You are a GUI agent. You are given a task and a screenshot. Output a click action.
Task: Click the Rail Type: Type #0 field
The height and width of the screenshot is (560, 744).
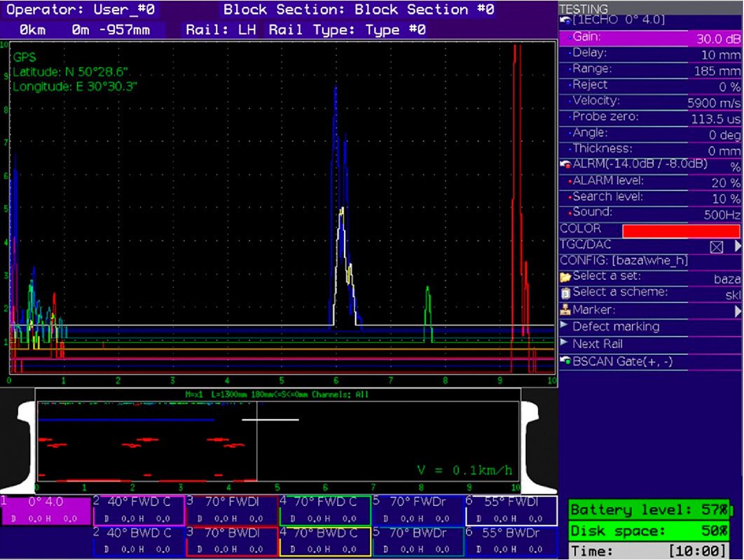(347, 30)
